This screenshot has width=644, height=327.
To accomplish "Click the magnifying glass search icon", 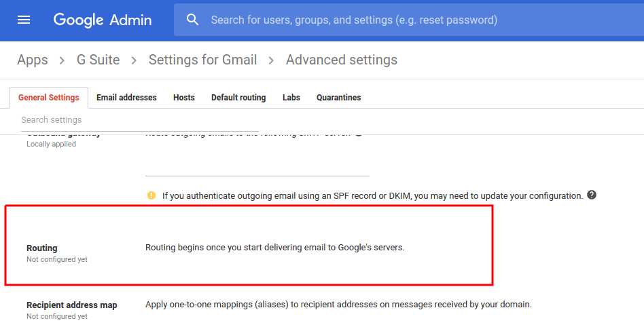I will (x=193, y=20).
